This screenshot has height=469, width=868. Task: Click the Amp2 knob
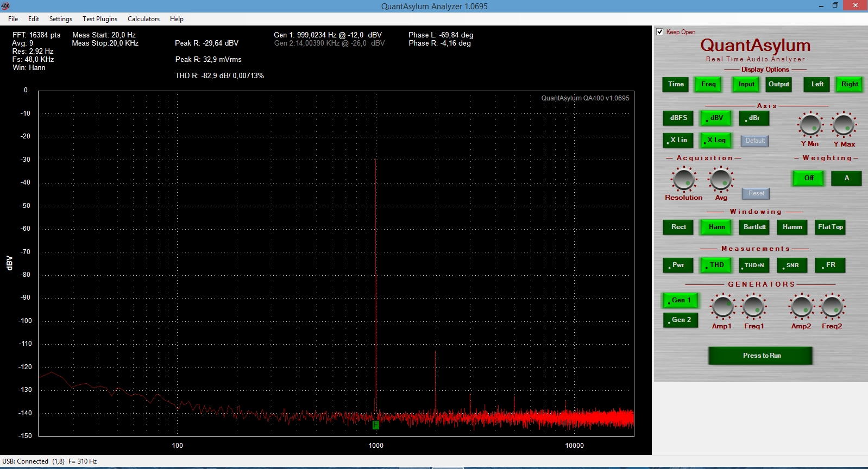(801, 307)
